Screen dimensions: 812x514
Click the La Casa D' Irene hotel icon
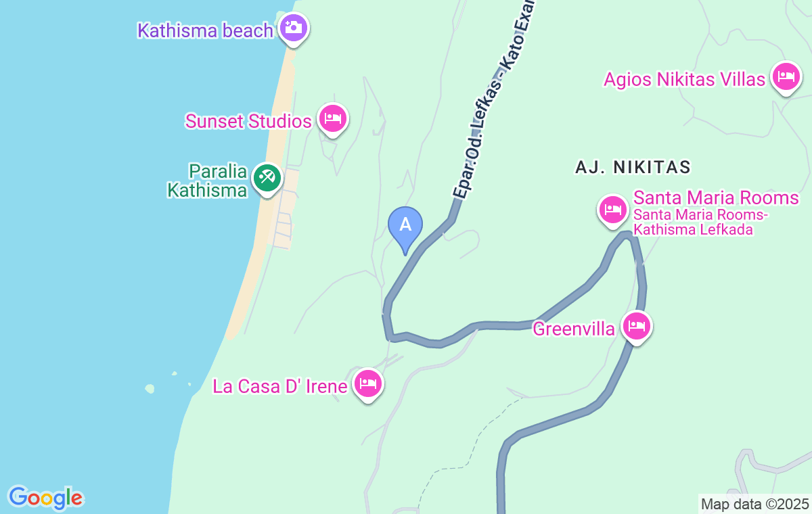click(x=368, y=385)
